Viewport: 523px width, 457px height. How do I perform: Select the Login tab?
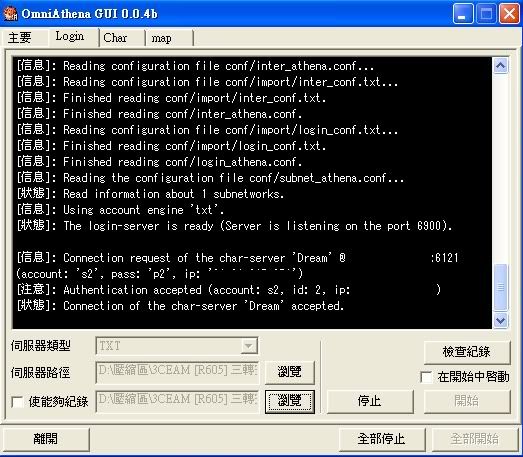tap(73, 36)
